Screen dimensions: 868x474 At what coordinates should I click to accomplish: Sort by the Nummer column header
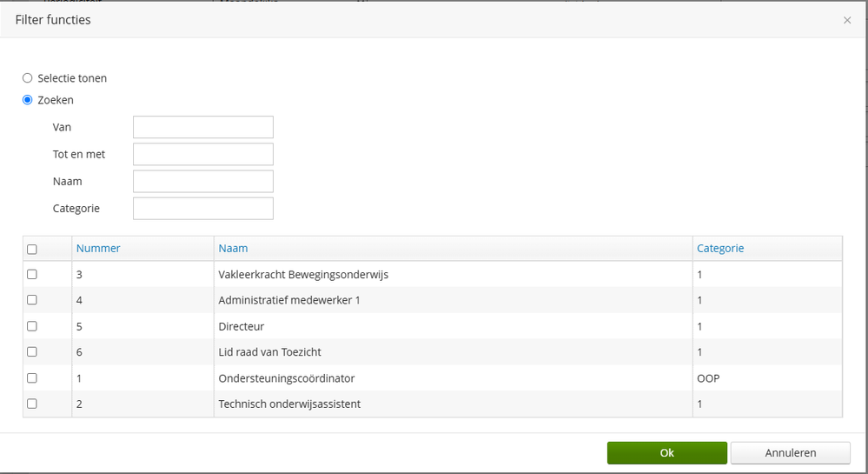coord(98,248)
